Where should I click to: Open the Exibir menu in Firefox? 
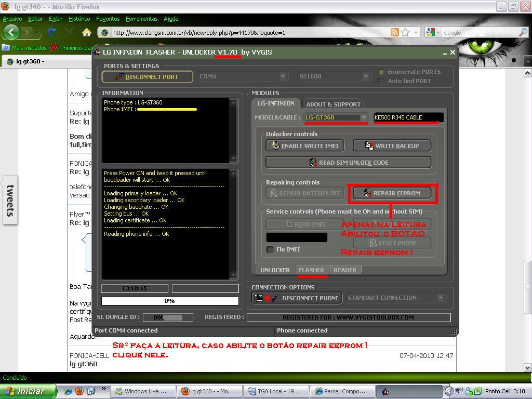55,19
